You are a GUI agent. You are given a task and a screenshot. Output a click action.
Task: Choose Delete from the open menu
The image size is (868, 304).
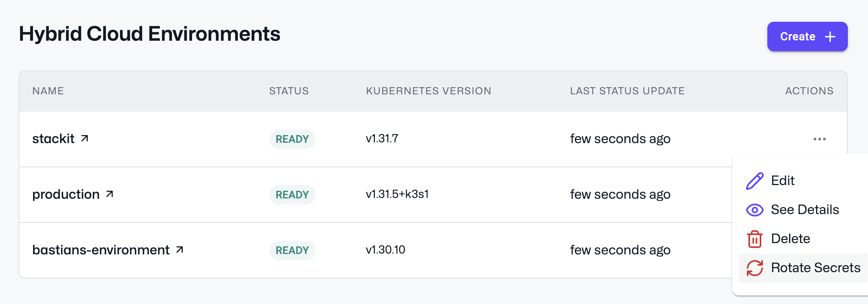click(x=790, y=239)
